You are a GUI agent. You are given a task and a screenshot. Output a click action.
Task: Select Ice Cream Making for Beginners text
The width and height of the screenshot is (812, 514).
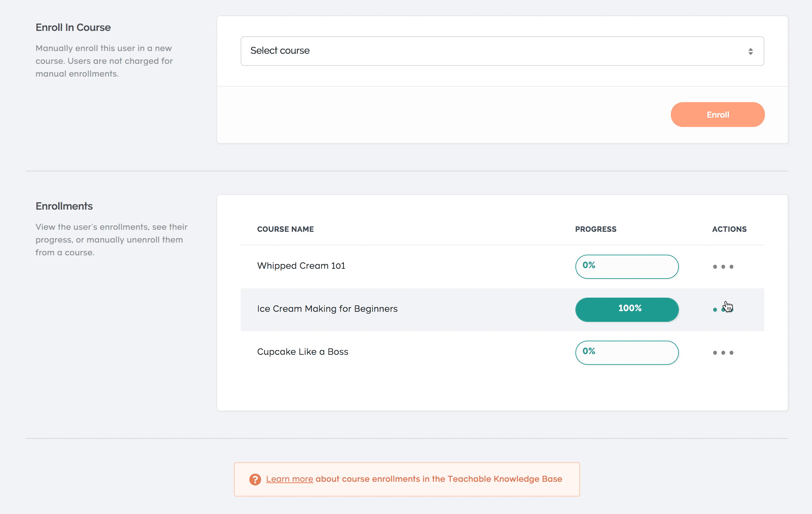pyautogui.click(x=327, y=309)
